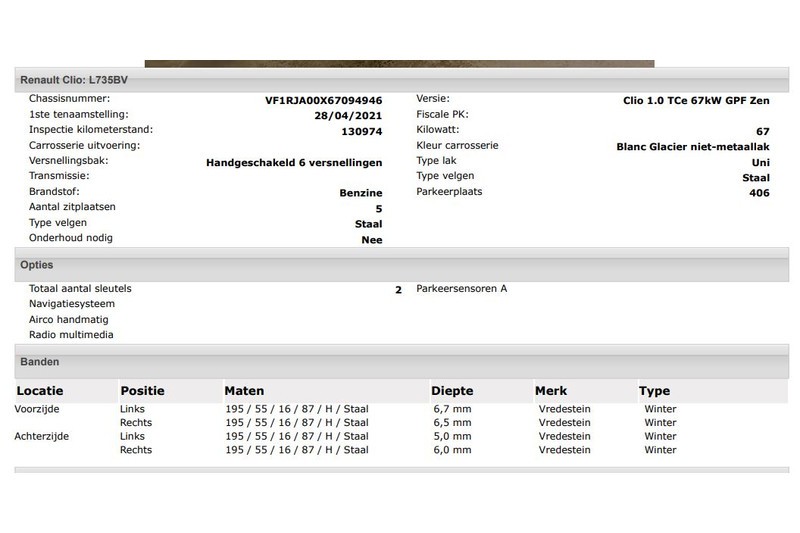Click the Parkeersensoren A option
This screenshot has width=800, height=533.
click(x=462, y=289)
